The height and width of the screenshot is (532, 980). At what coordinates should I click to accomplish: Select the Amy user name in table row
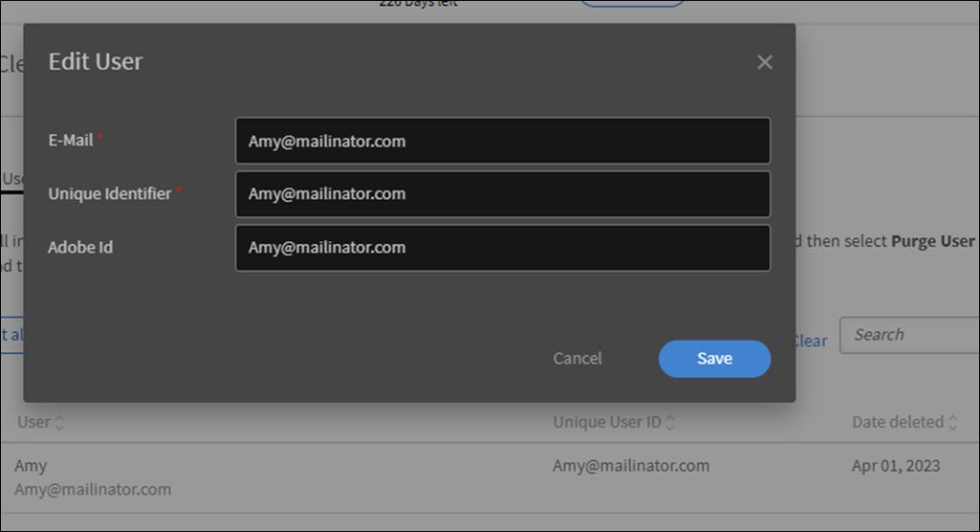pyautogui.click(x=31, y=466)
